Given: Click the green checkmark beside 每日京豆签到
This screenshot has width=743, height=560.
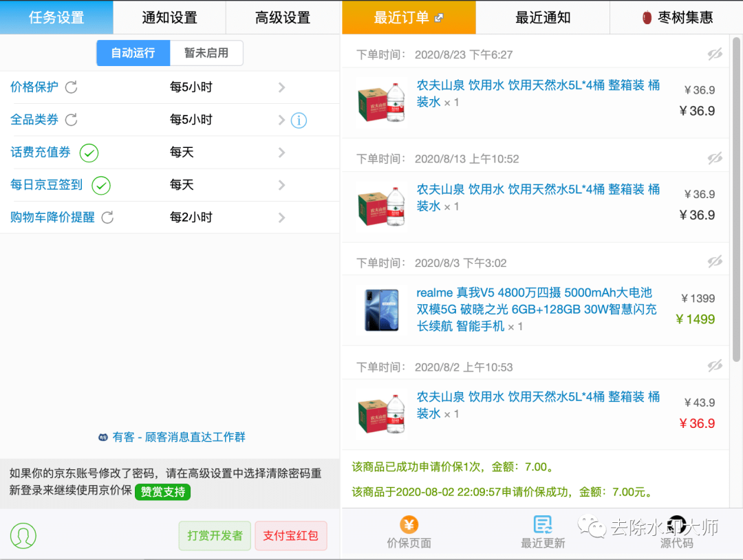Looking at the screenshot, I should 101,185.
